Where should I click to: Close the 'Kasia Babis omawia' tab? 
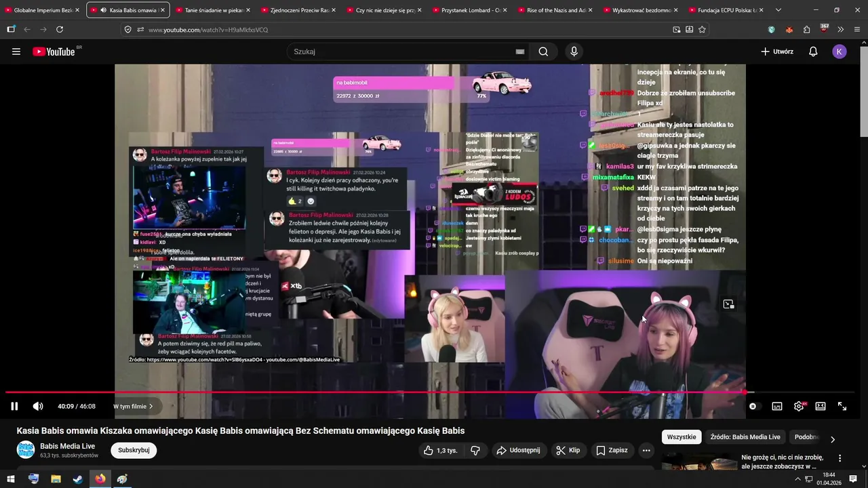point(163,10)
